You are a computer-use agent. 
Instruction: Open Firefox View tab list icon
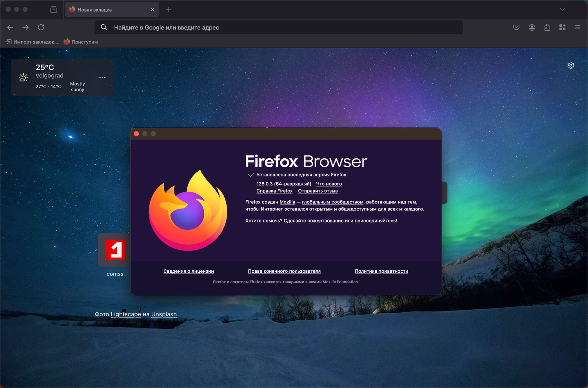click(54, 9)
